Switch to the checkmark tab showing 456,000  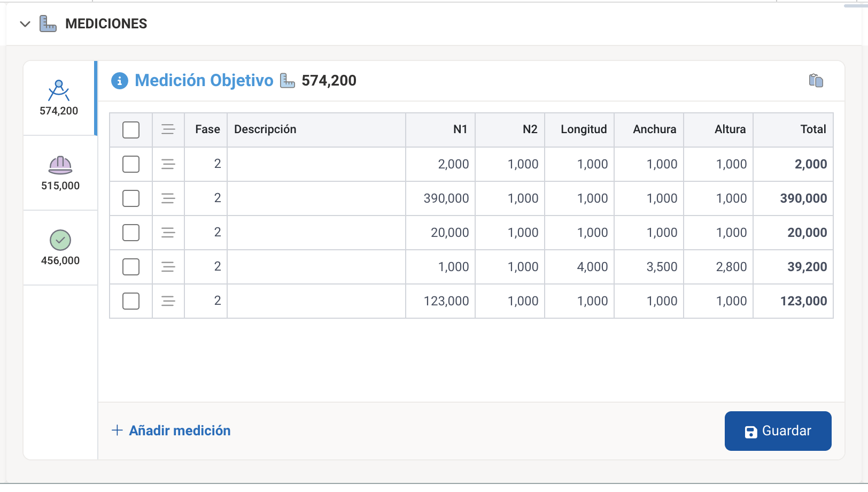60,248
